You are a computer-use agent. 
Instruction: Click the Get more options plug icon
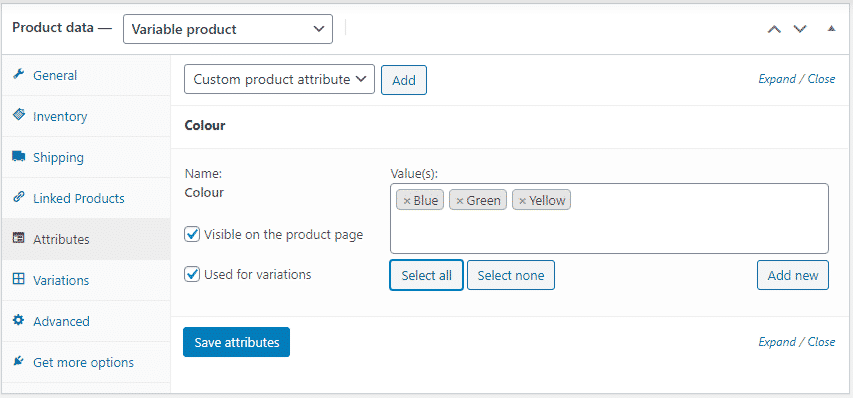(x=18, y=361)
